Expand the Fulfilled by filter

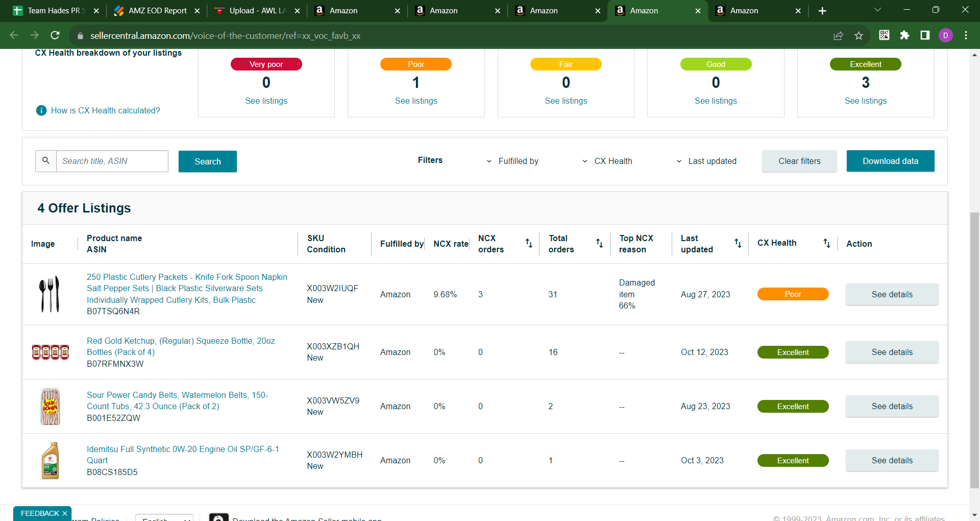coord(512,161)
